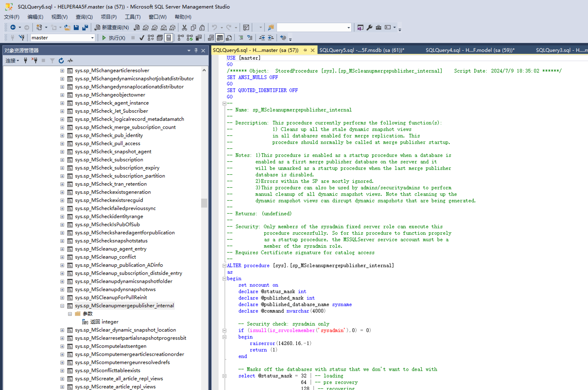Screen dimensions: 588x390
Task: Click the MDX query icon
Action: click(146, 27)
